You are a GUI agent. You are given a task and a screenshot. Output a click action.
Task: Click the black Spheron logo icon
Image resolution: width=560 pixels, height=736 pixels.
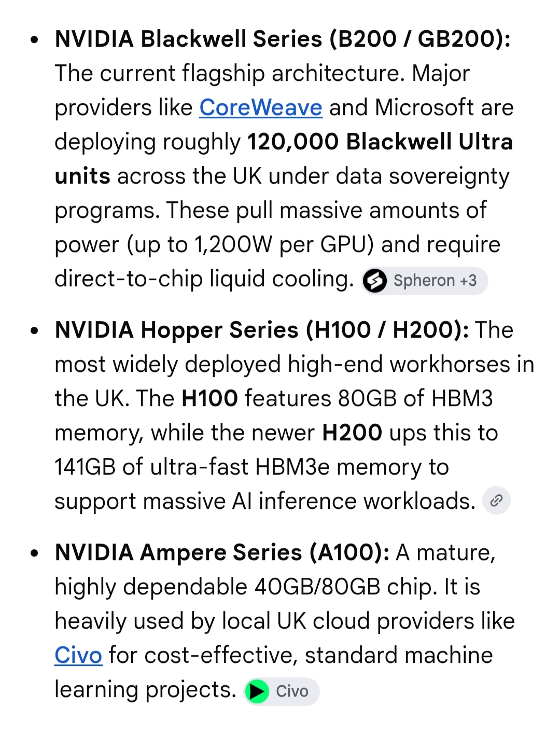tap(375, 281)
